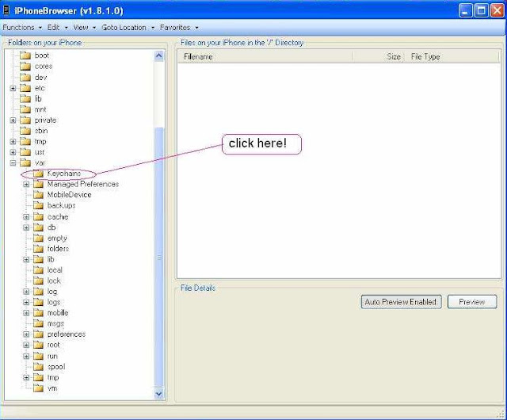Expand the Managed Preferences node
Viewport: 507px width, 420px height.
26,185
